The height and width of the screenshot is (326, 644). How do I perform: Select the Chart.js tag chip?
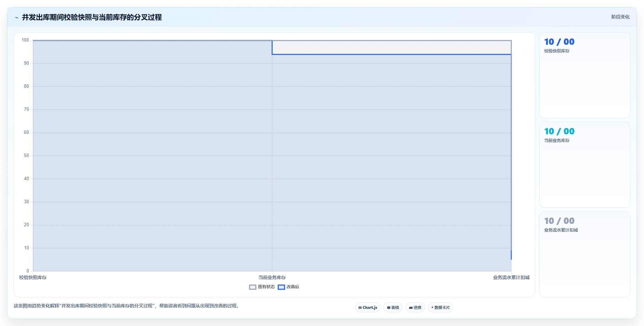(367, 307)
